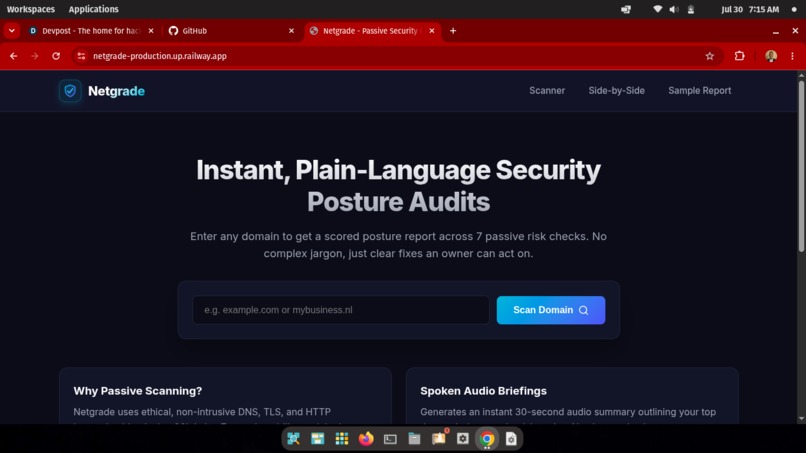Switch to the GitHub tab

click(231, 31)
